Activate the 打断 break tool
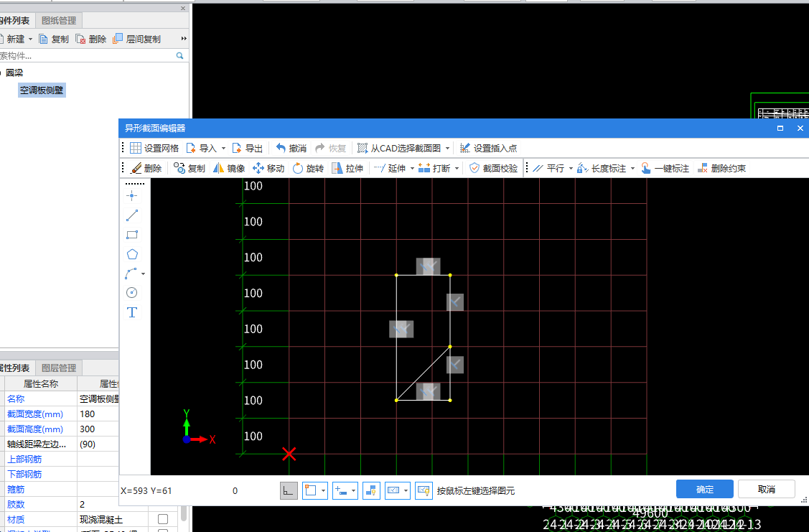This screenshot has height=532, width=809. (434, 168)
